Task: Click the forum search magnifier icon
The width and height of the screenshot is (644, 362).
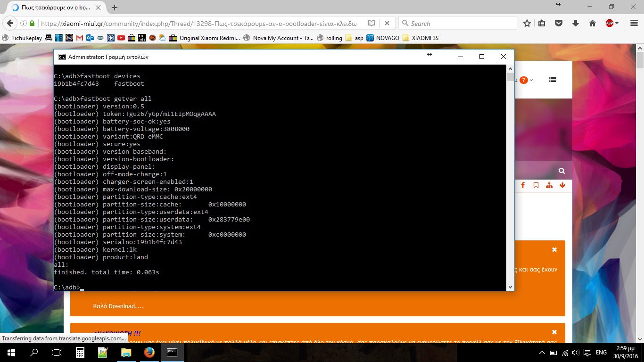Action: (x=561, y=171)
